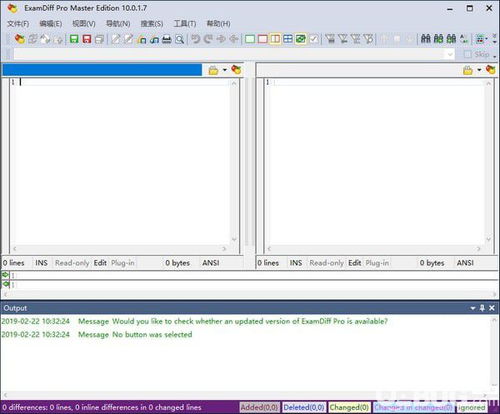500x414 pixels.
Task: Expand the right pane open file dropdown arrow
Action: click(x=479, y=70)
